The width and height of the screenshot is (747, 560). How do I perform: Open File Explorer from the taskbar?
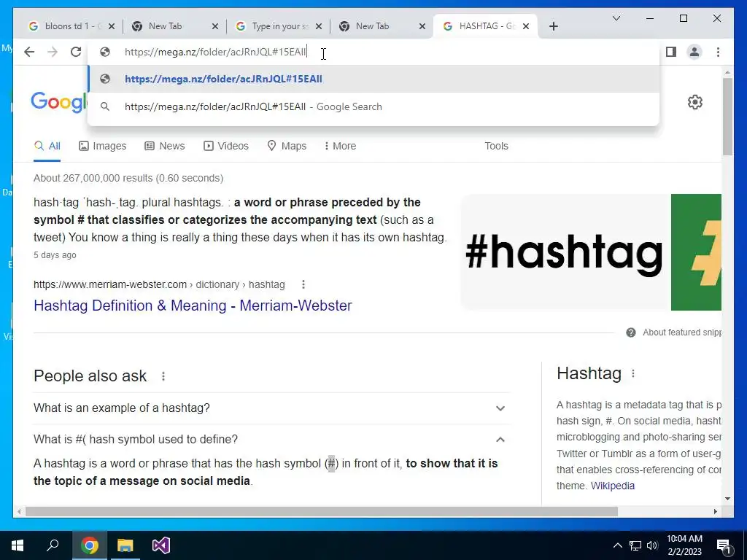pos(125,545)
